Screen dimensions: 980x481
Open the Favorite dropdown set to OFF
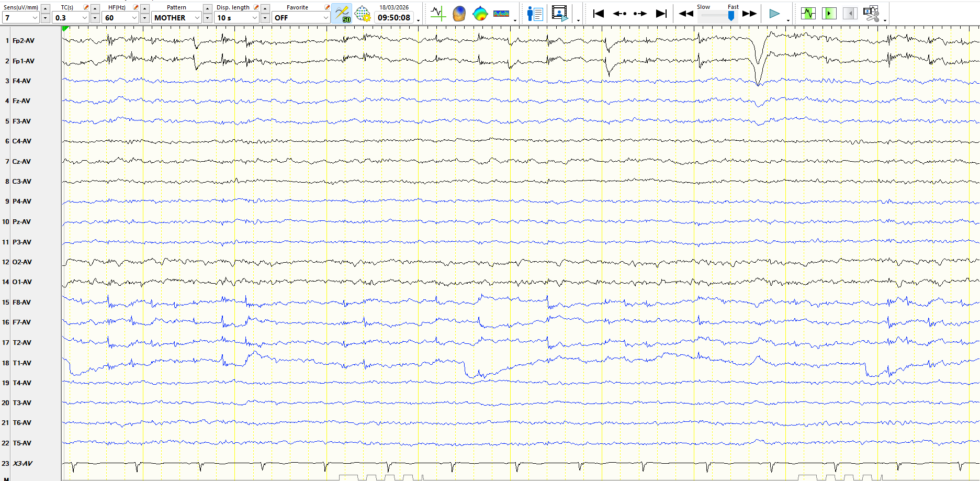point(325,18)
